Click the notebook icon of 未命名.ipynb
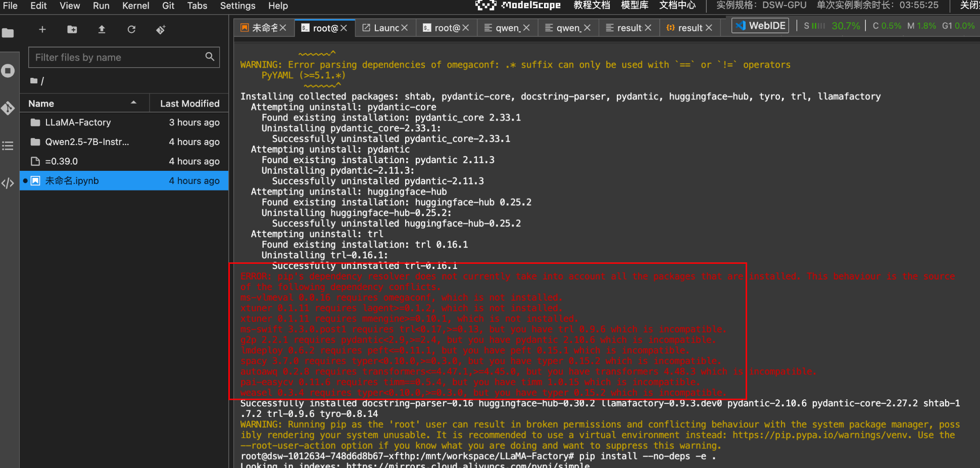 click(x=35, y=180)
